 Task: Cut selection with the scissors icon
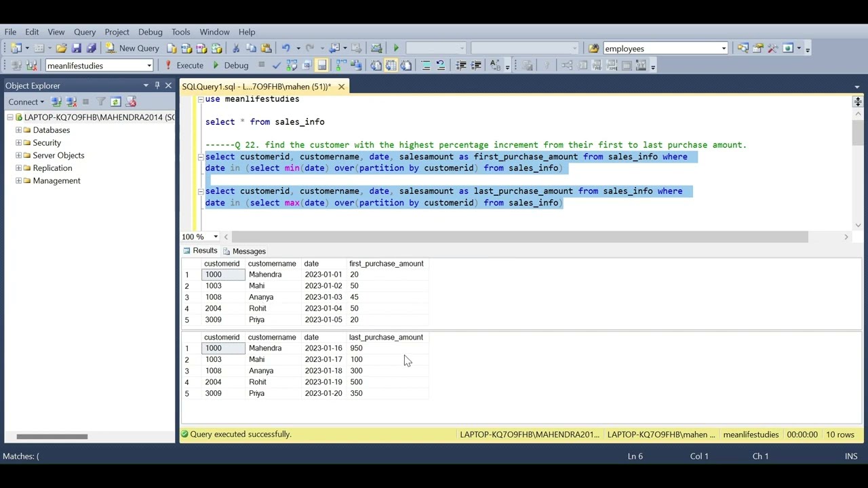pos(235,48)
